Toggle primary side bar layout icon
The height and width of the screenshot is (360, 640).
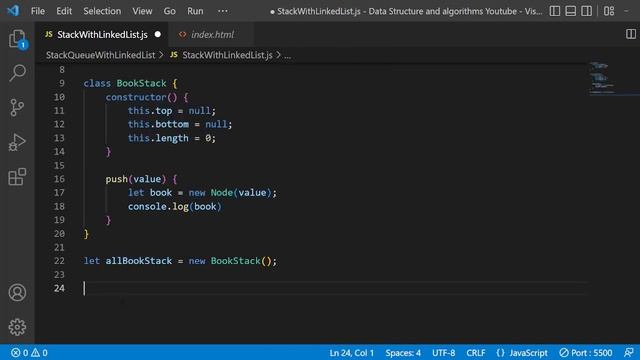[555, 11]
